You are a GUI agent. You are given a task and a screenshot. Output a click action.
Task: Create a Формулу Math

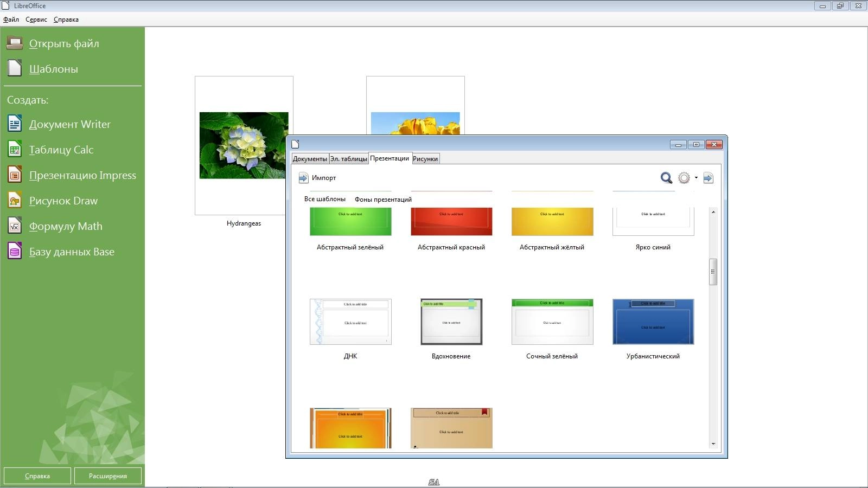coord(66,226)
